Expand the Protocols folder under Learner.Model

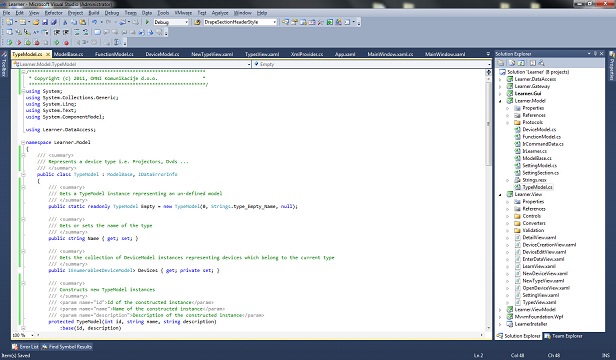pos(508,123)
